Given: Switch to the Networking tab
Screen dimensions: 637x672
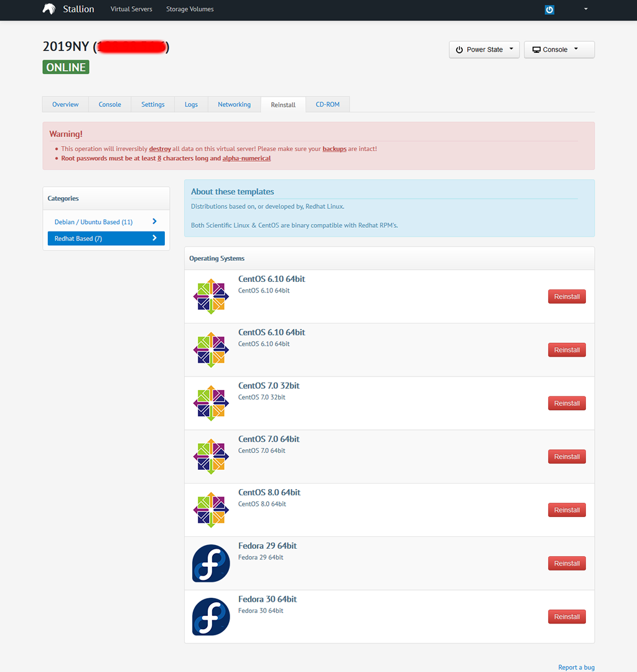Looking at the screenshot, I should [235, 105].
